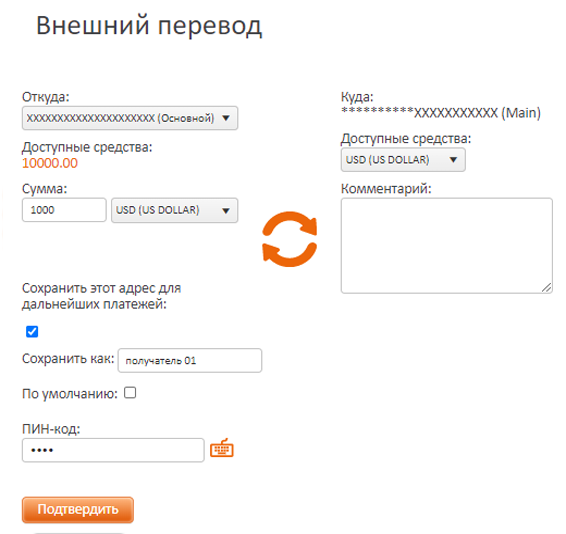This screenshot has width=566, height=534.
Task: Click the По умолчанию label text
Action: pos(70,394)
